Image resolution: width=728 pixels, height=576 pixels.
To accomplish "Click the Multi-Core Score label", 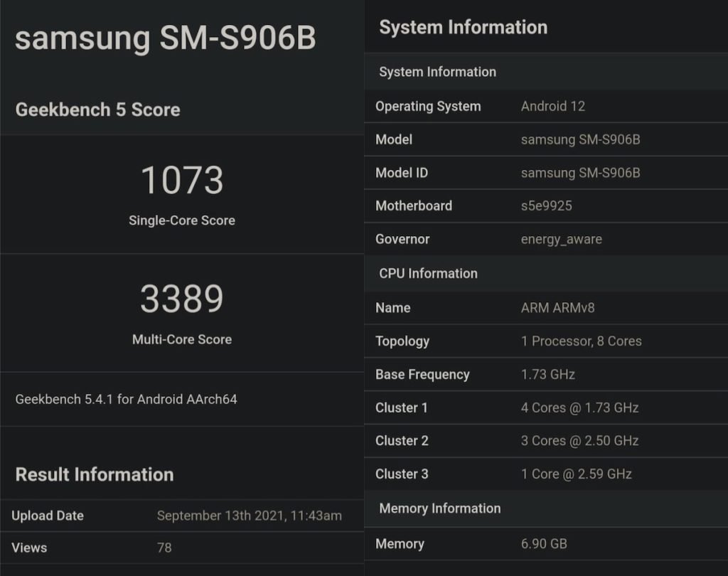I will [182, 340].
